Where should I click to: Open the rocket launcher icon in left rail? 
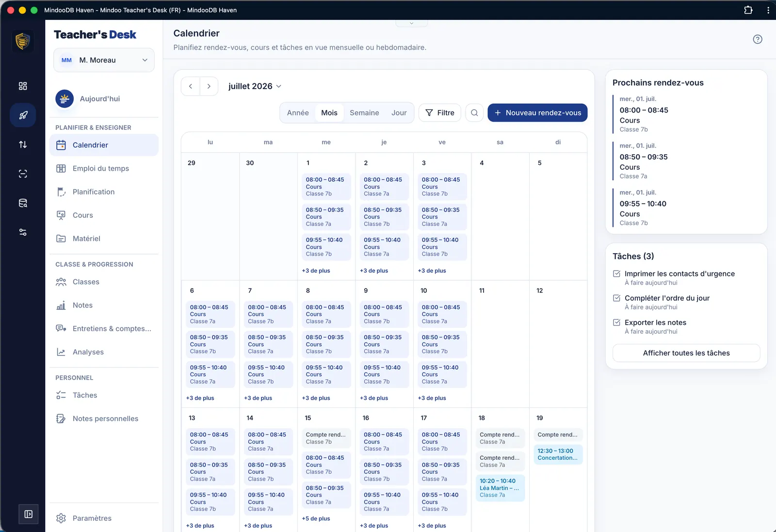point(23,115)
